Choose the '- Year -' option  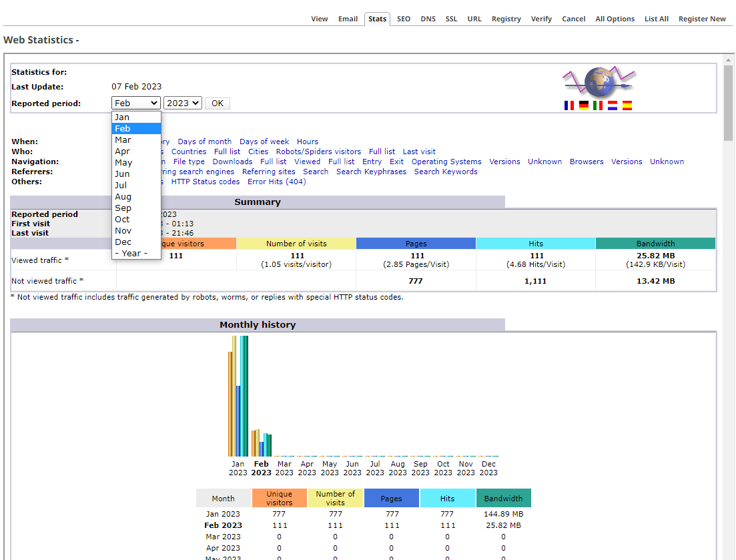[x=136, y=253]
